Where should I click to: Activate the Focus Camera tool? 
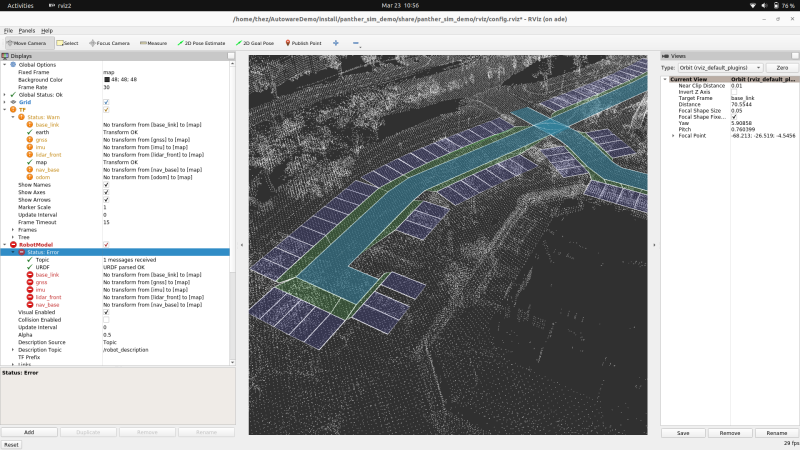click(111, 43)
